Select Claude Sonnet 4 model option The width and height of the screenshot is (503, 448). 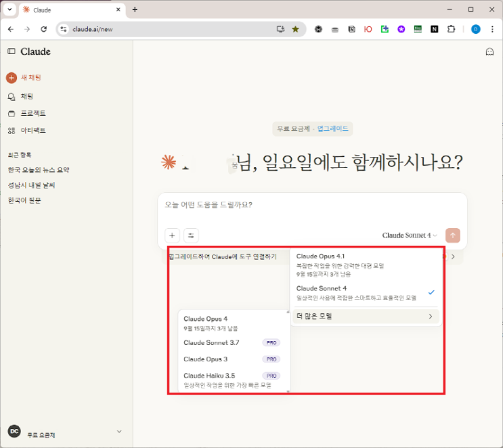[366, 293]
